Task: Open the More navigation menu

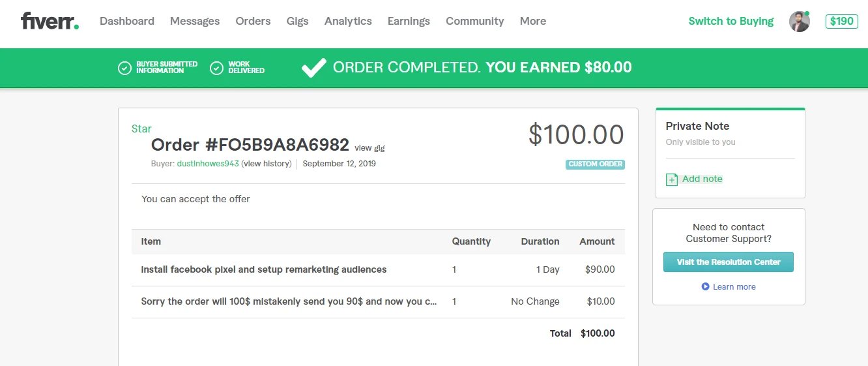Action: pos(532,21)
